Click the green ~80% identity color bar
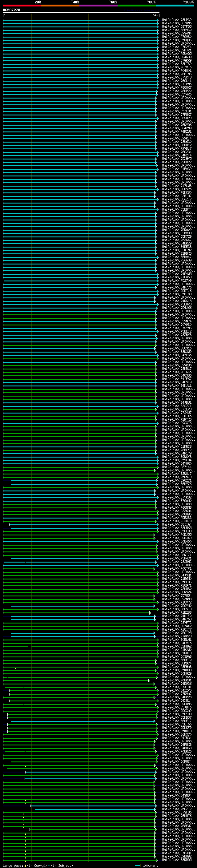The width and height of the screenshot is (197, 868). coord(137,6)
